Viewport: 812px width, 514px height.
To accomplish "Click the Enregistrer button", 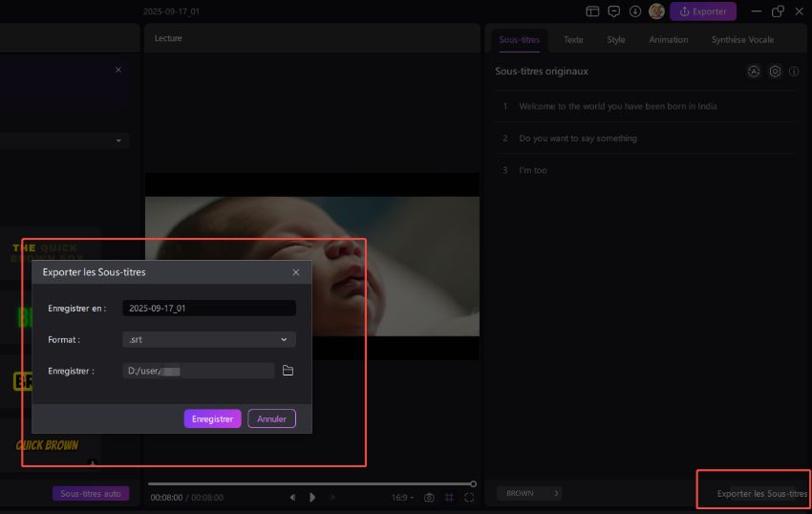I will point(212,418).
